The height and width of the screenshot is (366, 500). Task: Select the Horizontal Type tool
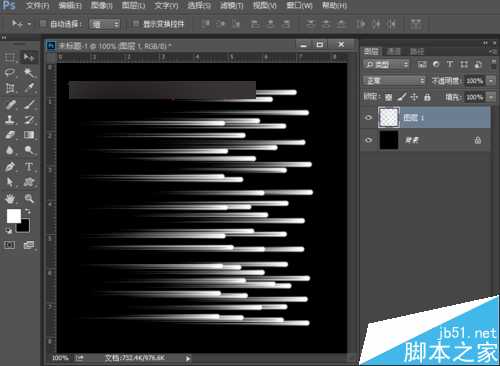pyautogui.click(x=29, y=166)
